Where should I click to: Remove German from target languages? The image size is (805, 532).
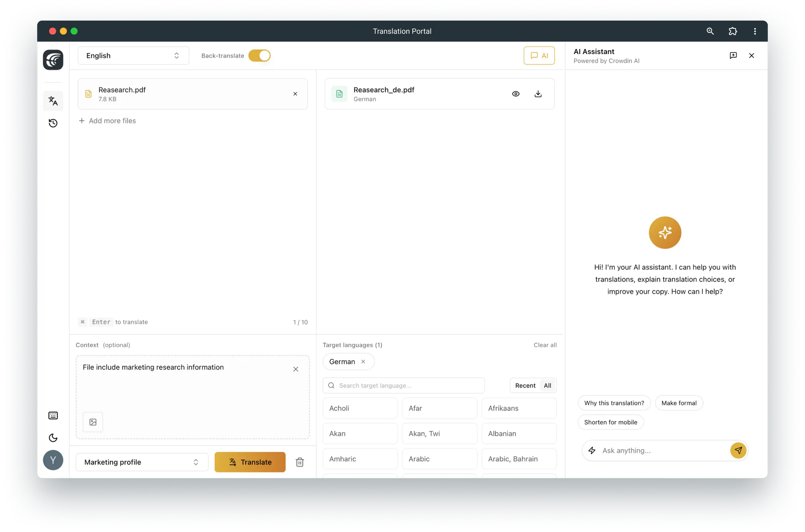click(x=364, y=362)
